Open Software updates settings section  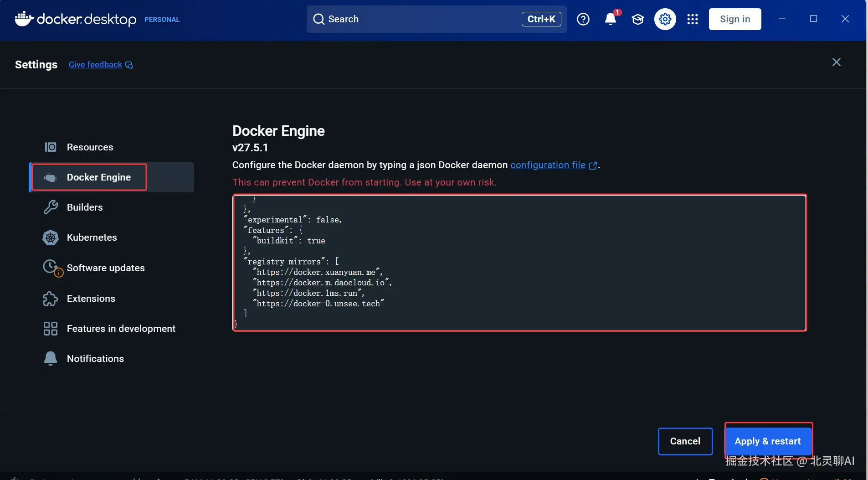[112, 268]
